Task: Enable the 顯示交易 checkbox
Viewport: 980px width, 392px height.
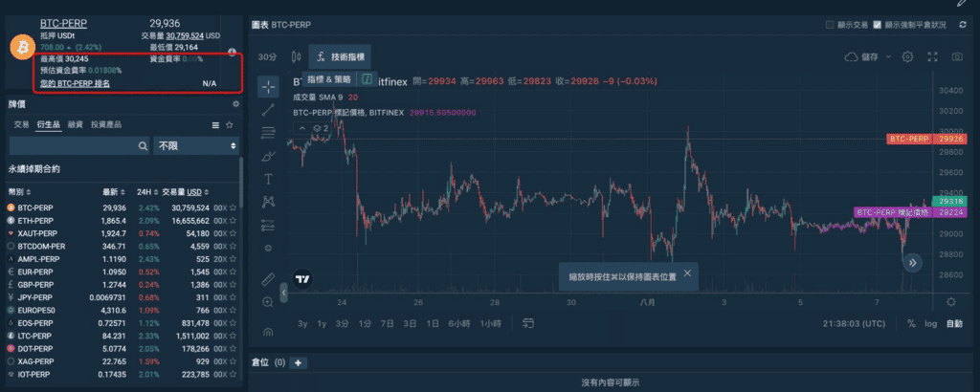Action: 830,25
